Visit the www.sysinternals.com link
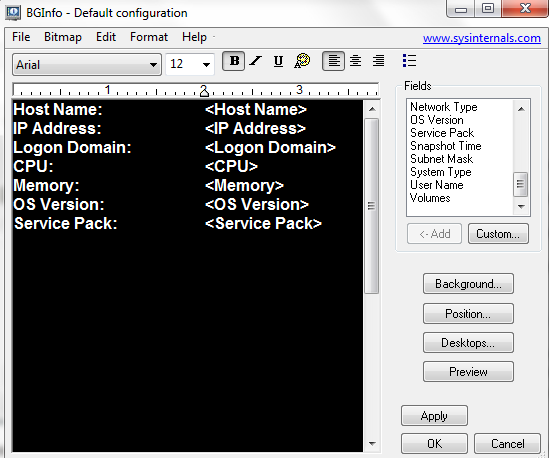The width and height of the screenshot is (549, 458). (481, 38)
